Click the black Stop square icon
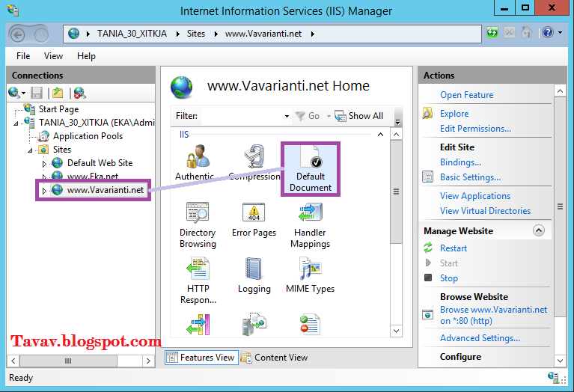 point(428,278)
